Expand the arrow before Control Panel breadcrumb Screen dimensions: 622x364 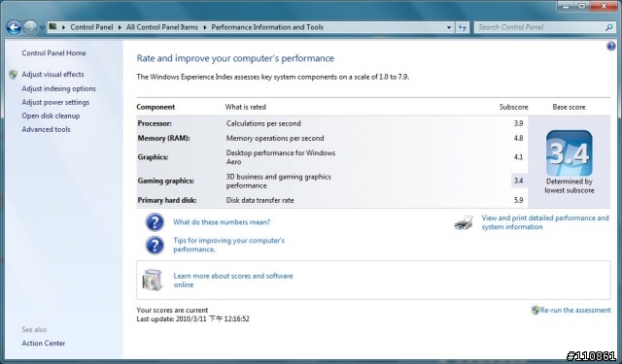pos(63,27)
